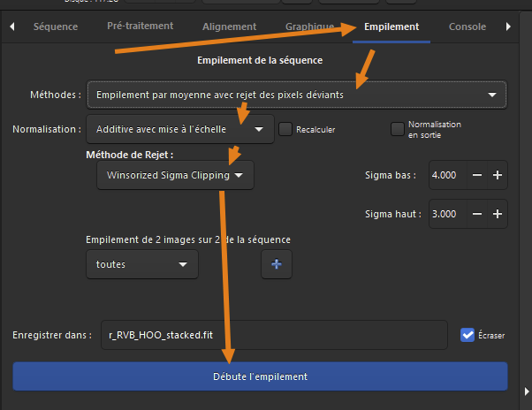
Task: Start stacking with Débute l'empilement
Action: pyautogui.click(x=260, y=376)
